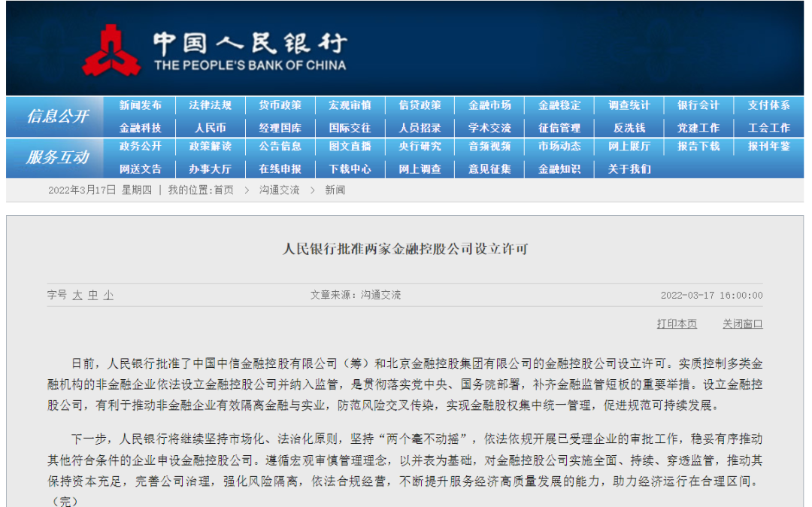Image resolution: width=812 pixels, height=507 pixels.
Task: Go to the 下载中心 page
Action: (350, 169)
